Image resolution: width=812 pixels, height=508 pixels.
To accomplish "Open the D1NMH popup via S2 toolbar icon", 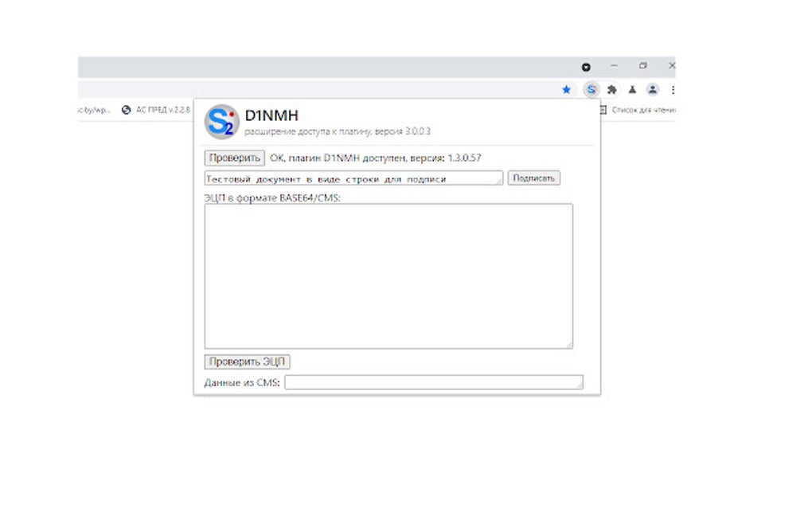I will tap(591, 90).
